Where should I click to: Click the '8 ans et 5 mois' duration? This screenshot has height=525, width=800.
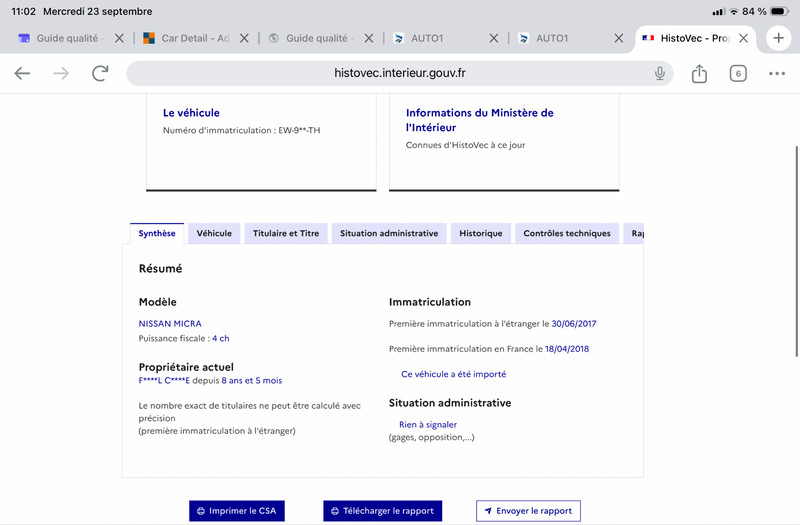(x=252, y=381)
